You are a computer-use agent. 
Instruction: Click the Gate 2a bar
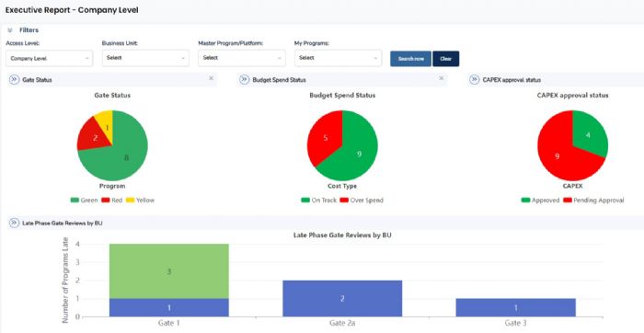pyautogui.click(x=342, y=299)
